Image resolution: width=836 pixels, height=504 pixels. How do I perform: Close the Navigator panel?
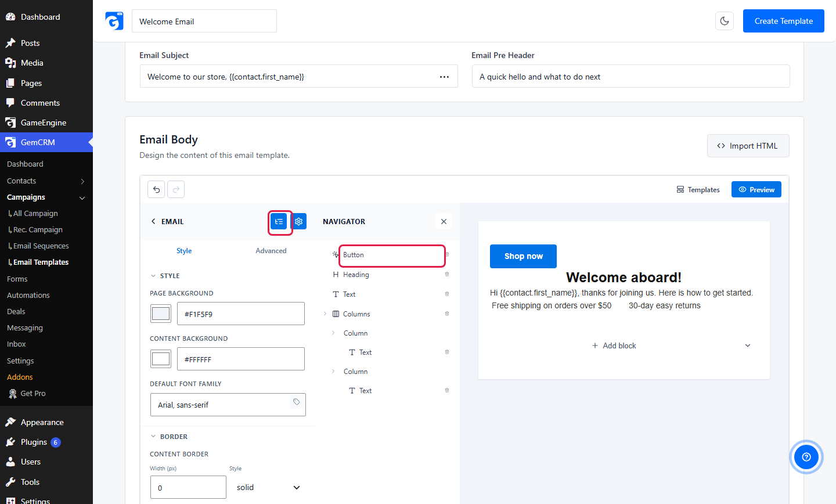(x=444, y=221)
